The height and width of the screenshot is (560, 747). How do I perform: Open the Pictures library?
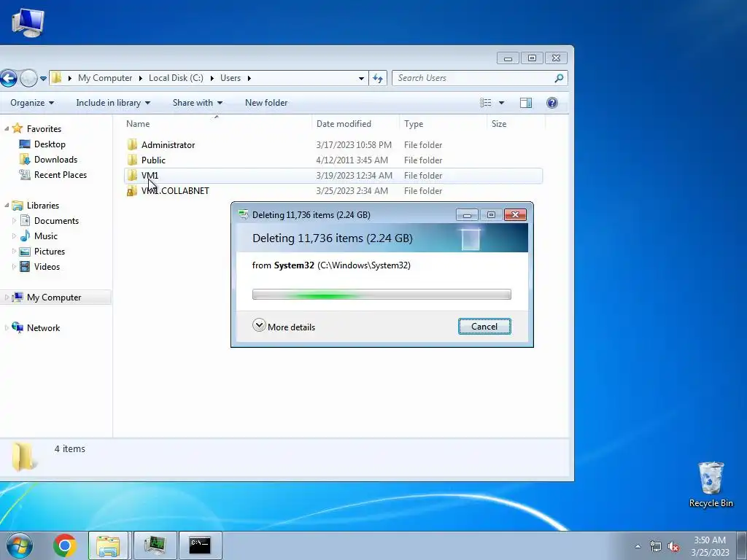click(49, 251)
